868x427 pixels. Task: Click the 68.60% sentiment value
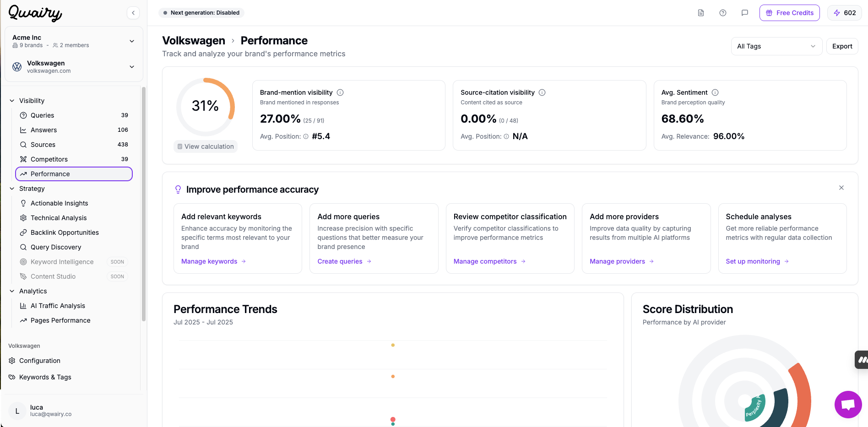(683, 119)
